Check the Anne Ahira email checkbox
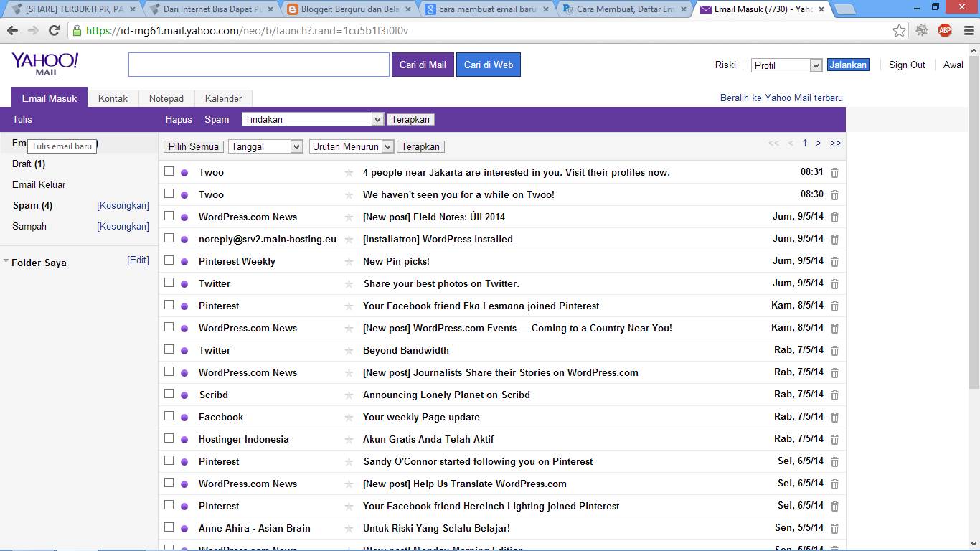The image size is (980, 551). [x=169, y=527]
